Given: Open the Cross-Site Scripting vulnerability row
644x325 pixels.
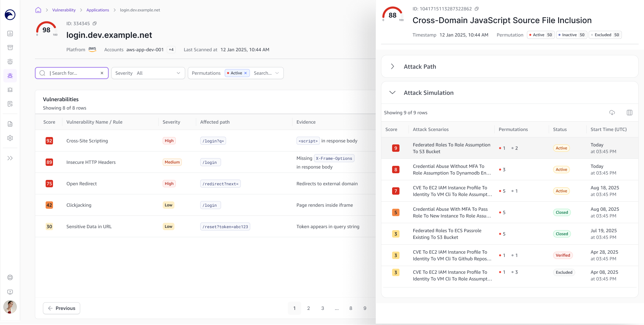Looking at the screenshot, I should tap(205, 141).
